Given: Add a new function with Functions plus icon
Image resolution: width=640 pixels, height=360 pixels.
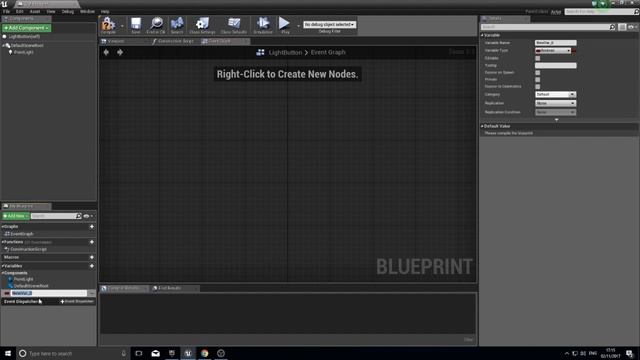Looking at the screenshot, I should click(x=92, y=242).
